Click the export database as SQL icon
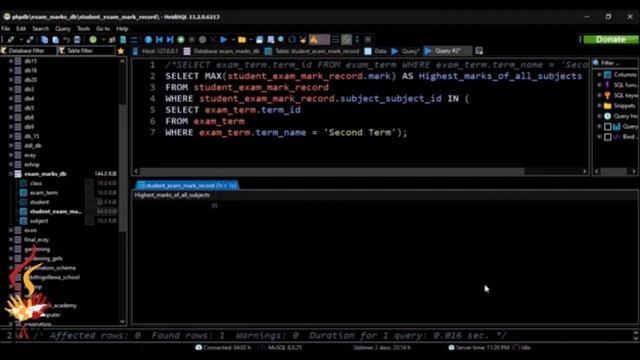 pyautogui.click(x=123, y=40)
